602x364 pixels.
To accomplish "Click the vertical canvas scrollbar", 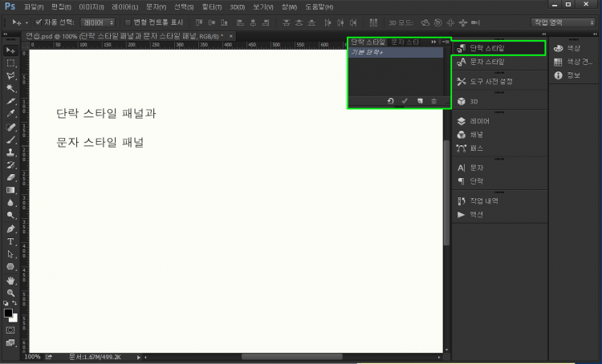I will [x=447, y=192].
